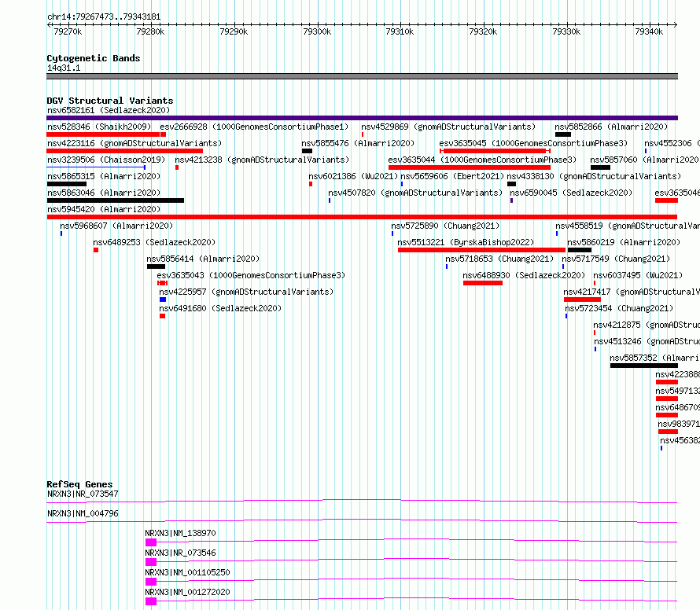Open the esv3635044 variant label
Image resolution: width=700 pixels, height=610 pixels.
coord(482,160)
